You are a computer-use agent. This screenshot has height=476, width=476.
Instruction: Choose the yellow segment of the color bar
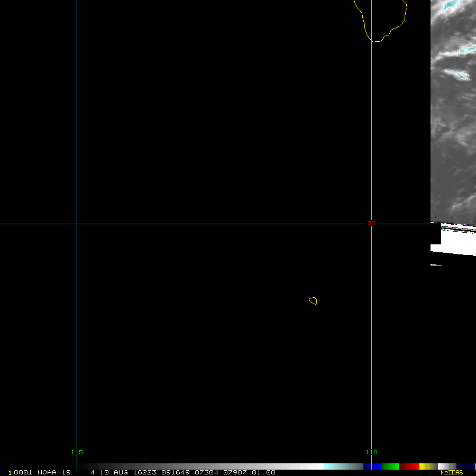[424, 466]
